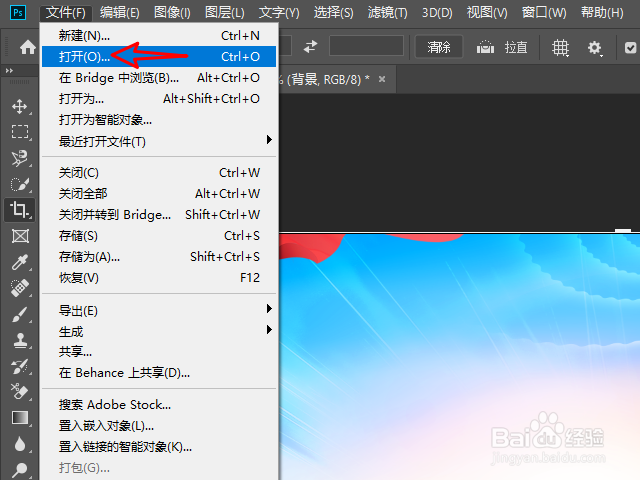The height and width of the screenshot is (480, 640).
Task: Select the Brush tool
Action: (x=20, y=314)
